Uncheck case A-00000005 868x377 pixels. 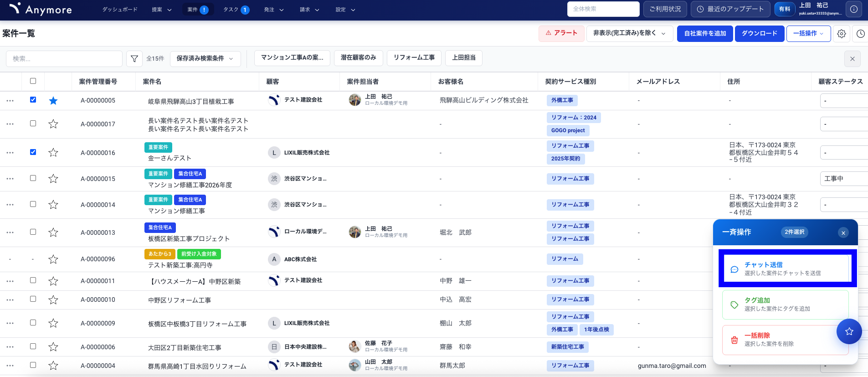33,99
